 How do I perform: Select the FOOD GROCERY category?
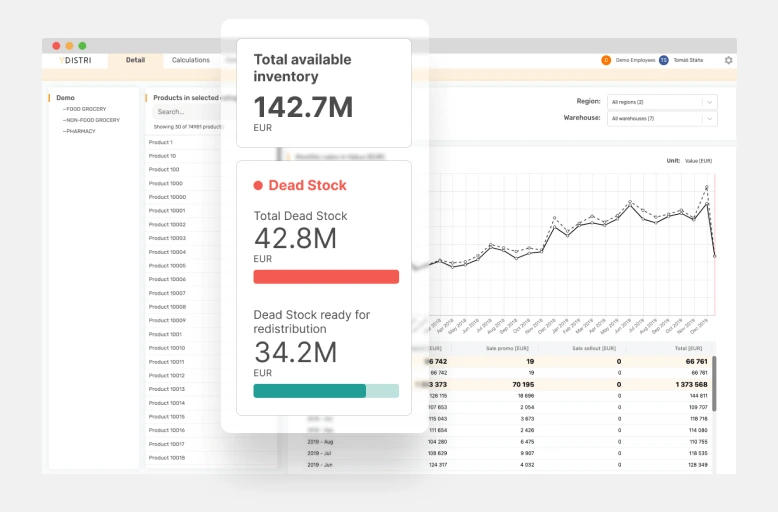(84, 109)
